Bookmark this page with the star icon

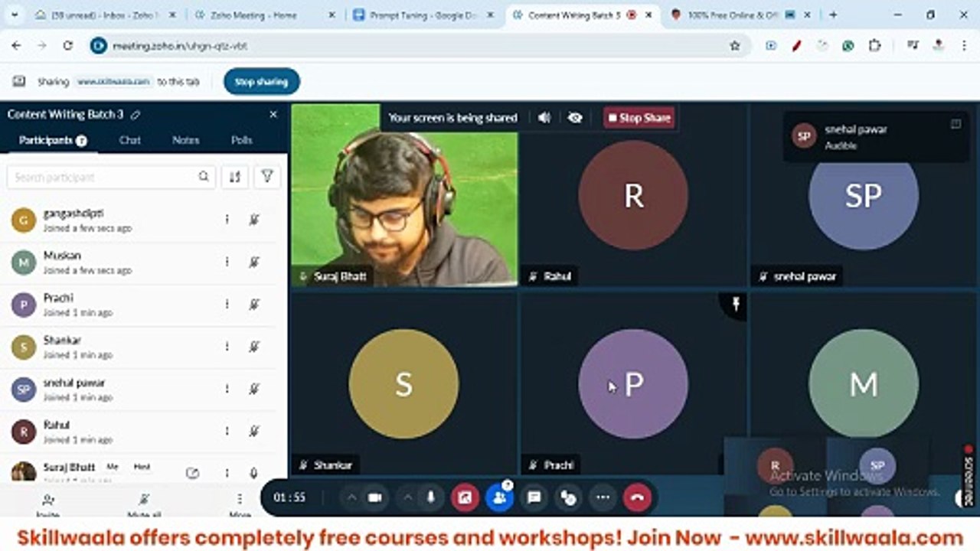pos(735,46)
